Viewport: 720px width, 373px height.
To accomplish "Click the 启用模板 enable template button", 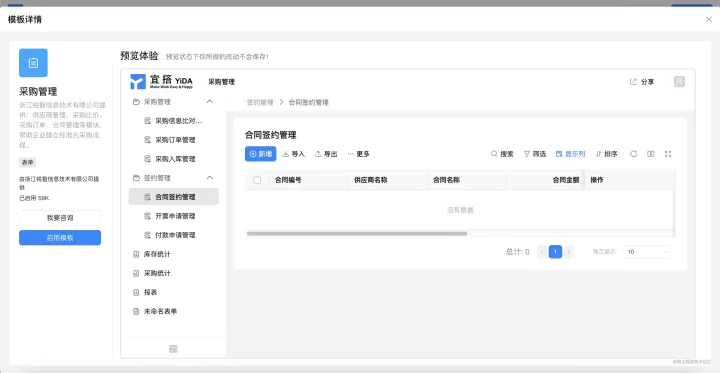I will [x=60, y=238].
